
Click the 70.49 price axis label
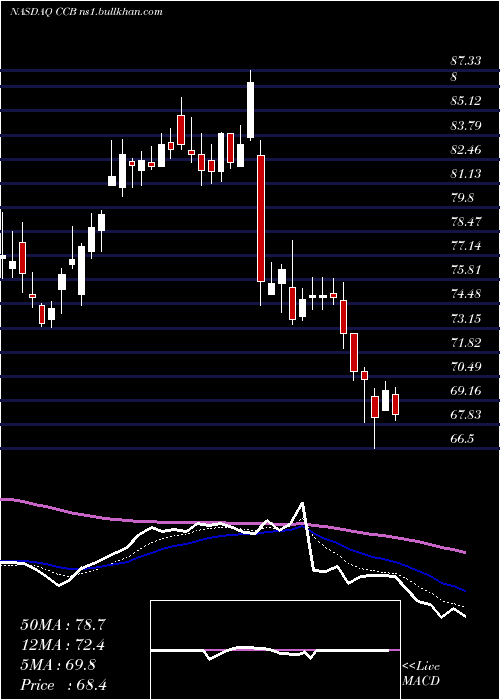(x=465, y=367)
